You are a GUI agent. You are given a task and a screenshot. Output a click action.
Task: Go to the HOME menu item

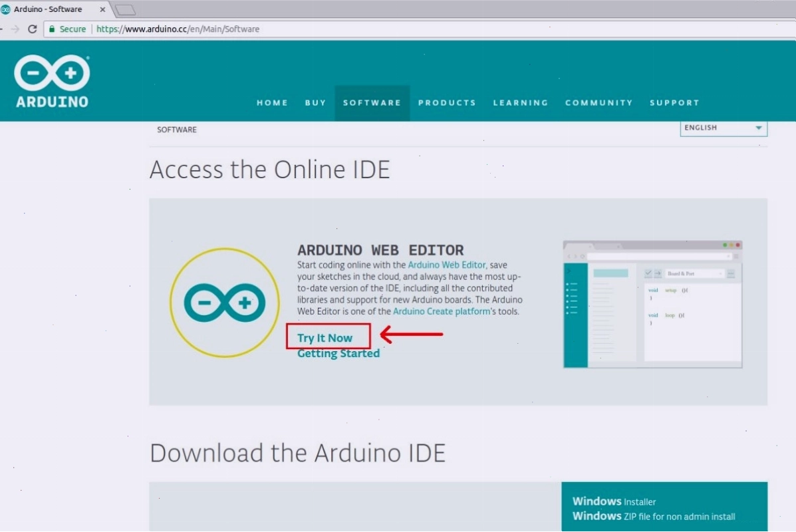pos(272,102)
